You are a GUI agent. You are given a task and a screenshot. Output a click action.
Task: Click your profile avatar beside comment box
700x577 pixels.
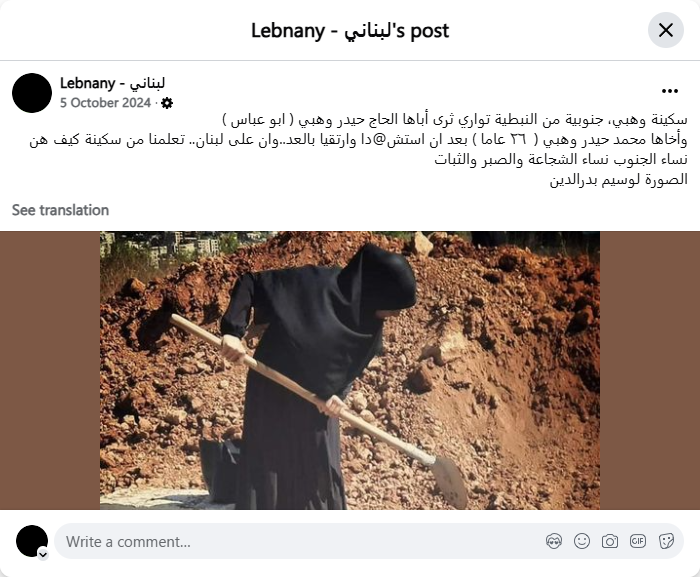tap(32, 541)
